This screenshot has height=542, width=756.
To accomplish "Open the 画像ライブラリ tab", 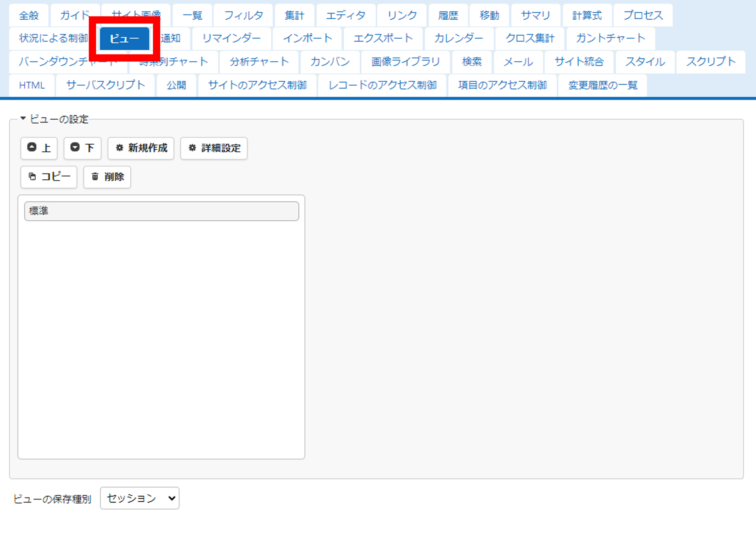I will [x=406, y=62].
